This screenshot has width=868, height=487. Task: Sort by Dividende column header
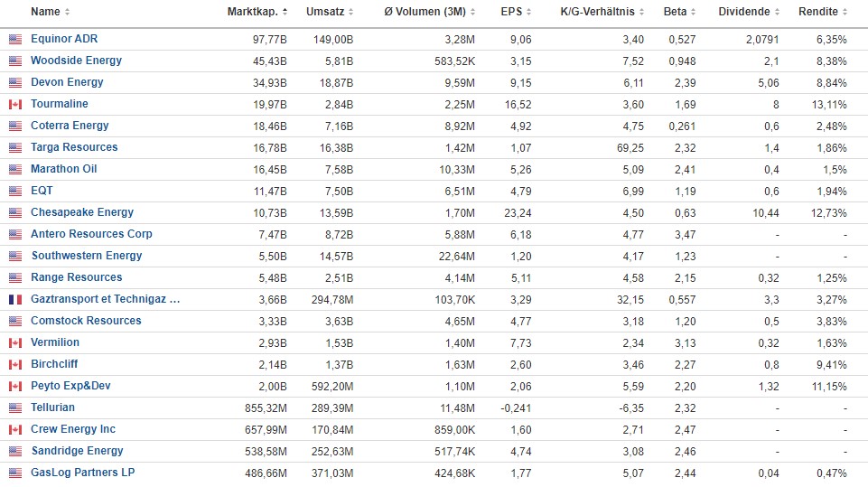tap(744, 12)
